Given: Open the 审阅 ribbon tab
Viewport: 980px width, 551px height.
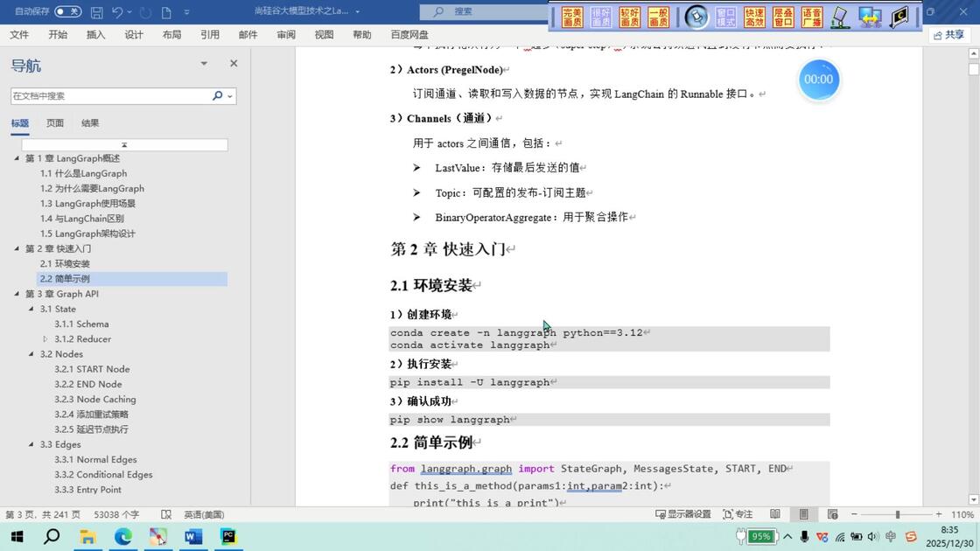Looking at the screenshot, I should (x=286, y=34).
